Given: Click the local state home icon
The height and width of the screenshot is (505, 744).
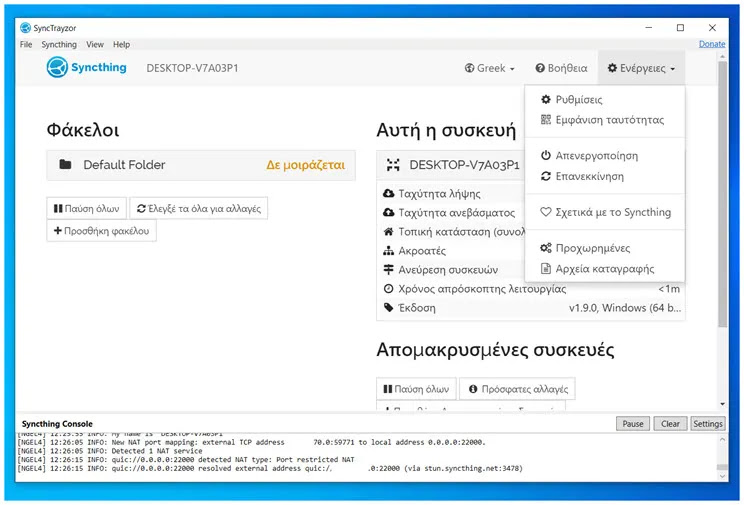Looking at the screenshot, I should click(389, 232).
